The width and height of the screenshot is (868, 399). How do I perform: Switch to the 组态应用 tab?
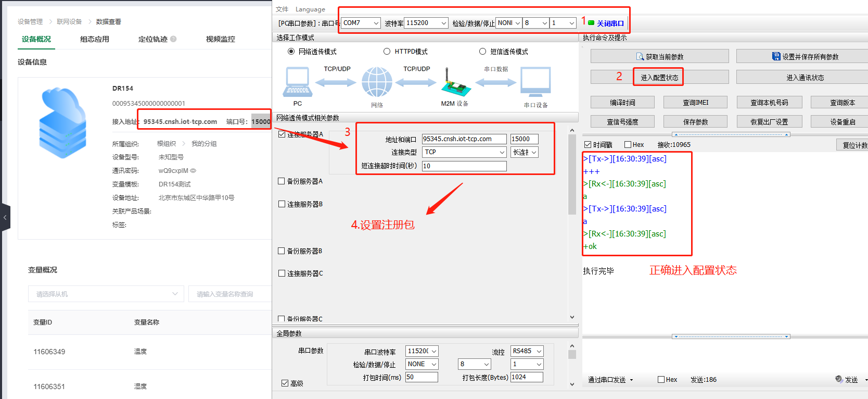point(94,39)
